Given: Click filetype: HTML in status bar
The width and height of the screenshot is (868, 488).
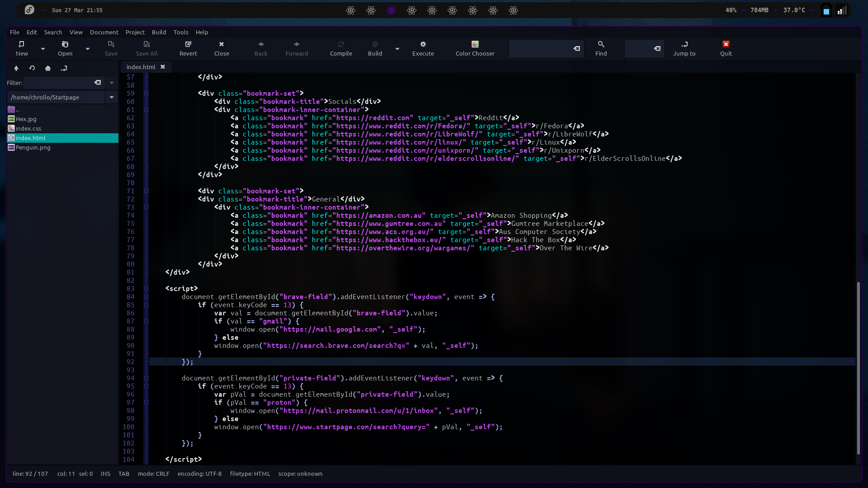Looking at the screenshot, I should coord(250,474).
